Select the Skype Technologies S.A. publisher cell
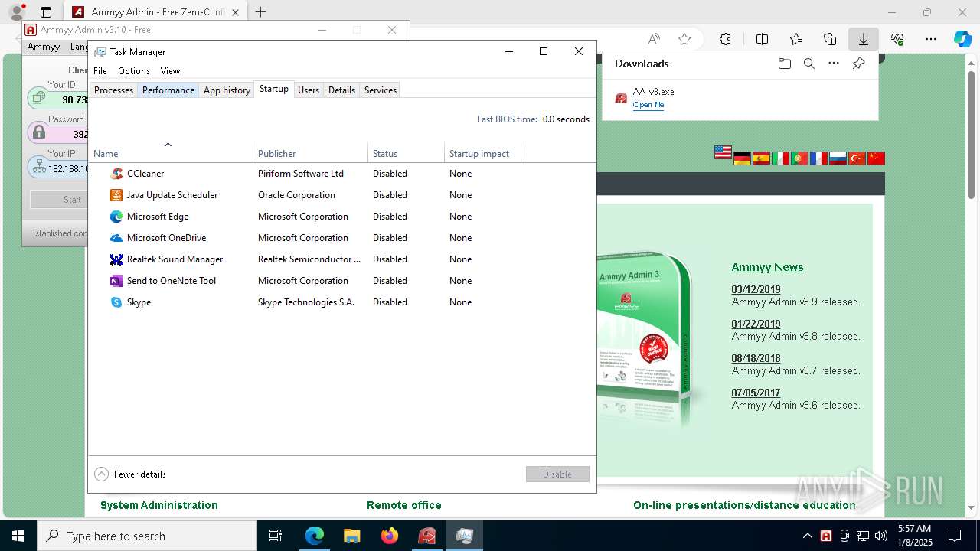Viewport: 980px width, 551px height. [306, 302]
